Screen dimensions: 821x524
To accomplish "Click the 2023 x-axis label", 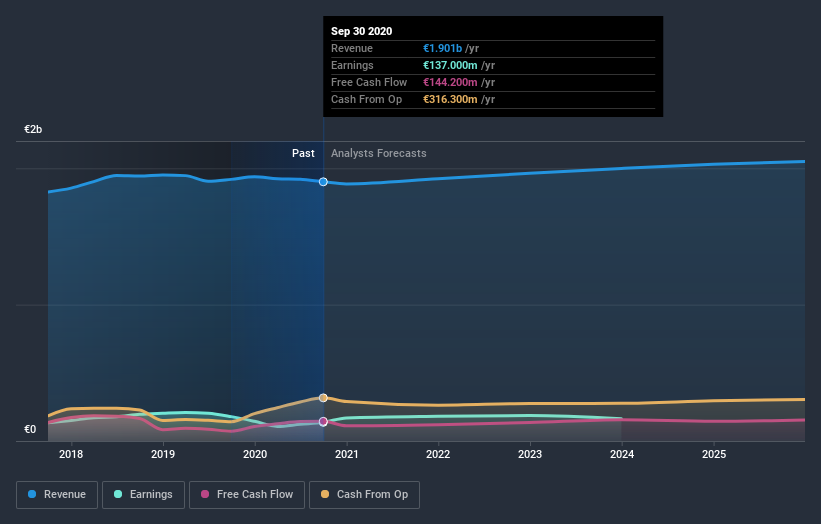I will 530,454.
